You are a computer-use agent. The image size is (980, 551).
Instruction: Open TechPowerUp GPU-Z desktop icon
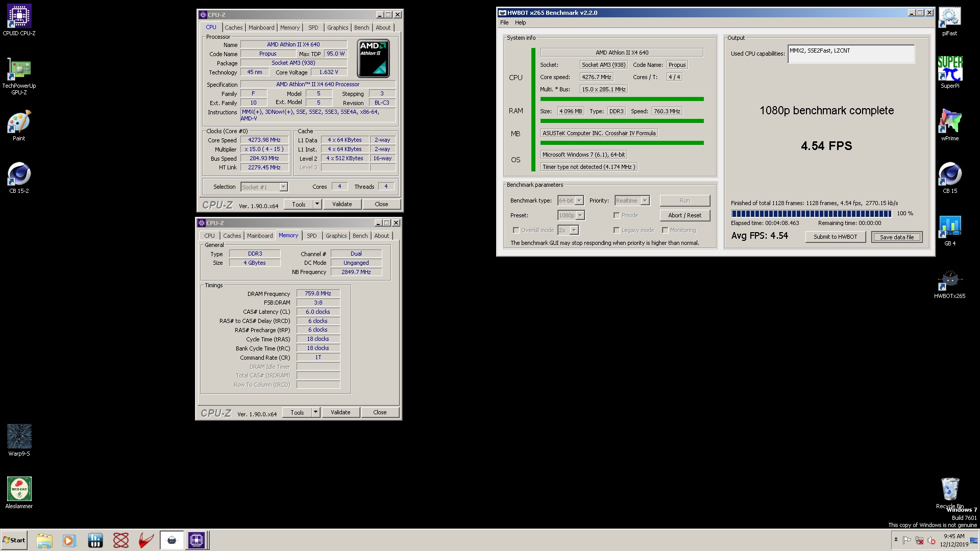point(19,77)
